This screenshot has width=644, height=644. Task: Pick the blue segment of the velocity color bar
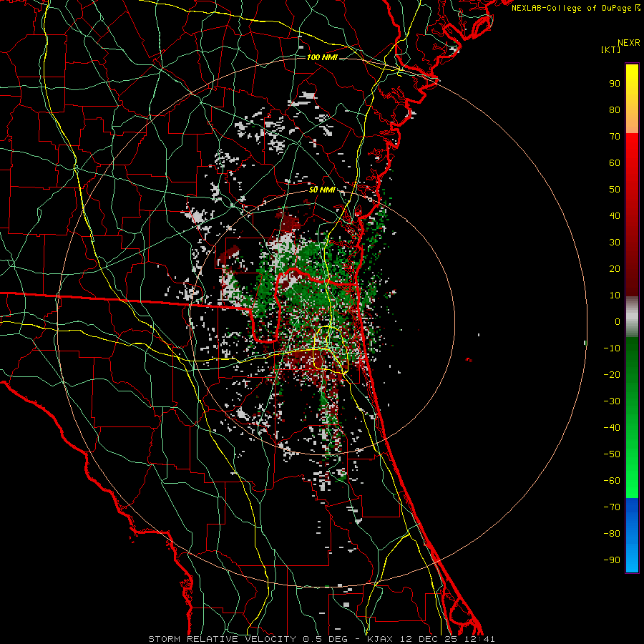632,535
